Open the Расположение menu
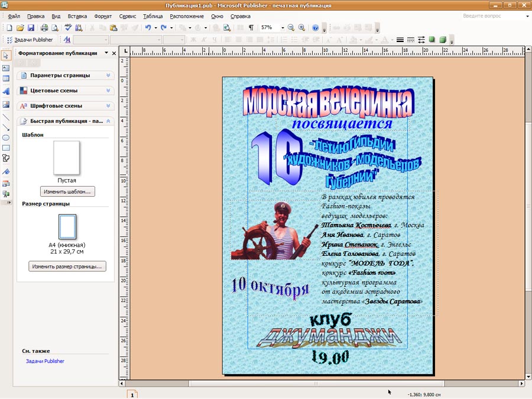532x399 pixels. point(187,17)
